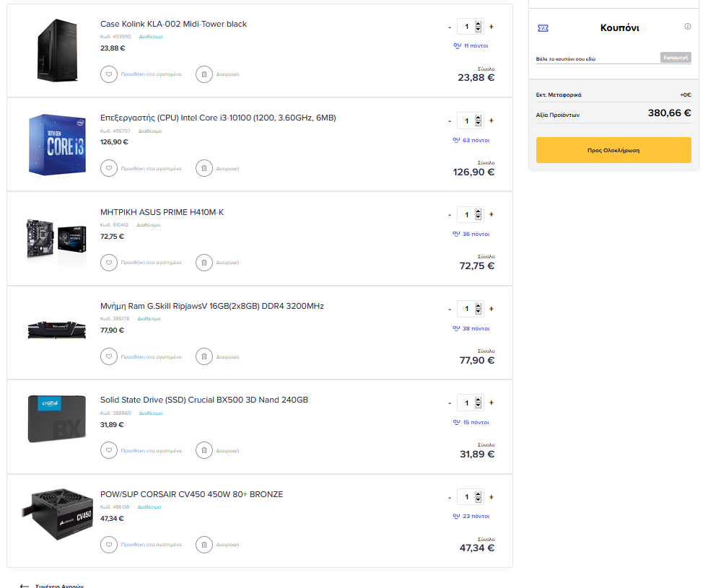Click quantity field for Corsair CV450

tap(470, 497)
